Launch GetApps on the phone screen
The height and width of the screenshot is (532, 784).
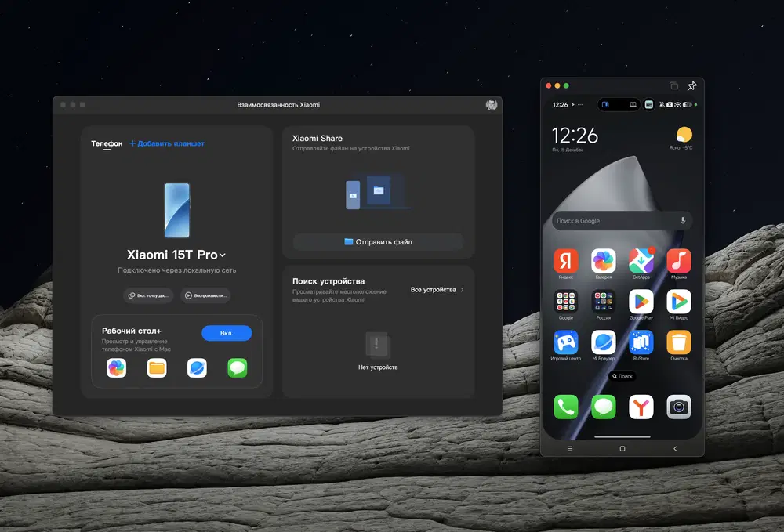tap(641, 261)
